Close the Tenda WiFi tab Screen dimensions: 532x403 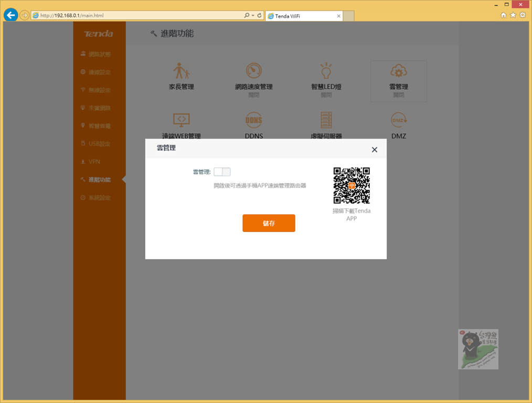pyautogui.click(x=338, y=16)
